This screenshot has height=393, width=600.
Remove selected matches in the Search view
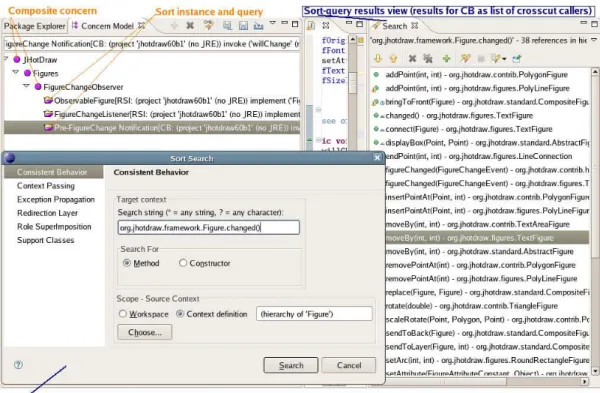(x=412, y=59)
